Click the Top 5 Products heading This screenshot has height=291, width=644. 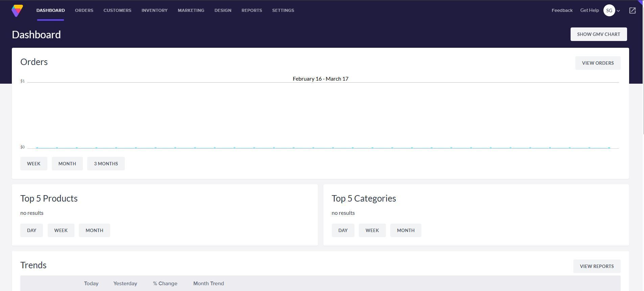49,199
